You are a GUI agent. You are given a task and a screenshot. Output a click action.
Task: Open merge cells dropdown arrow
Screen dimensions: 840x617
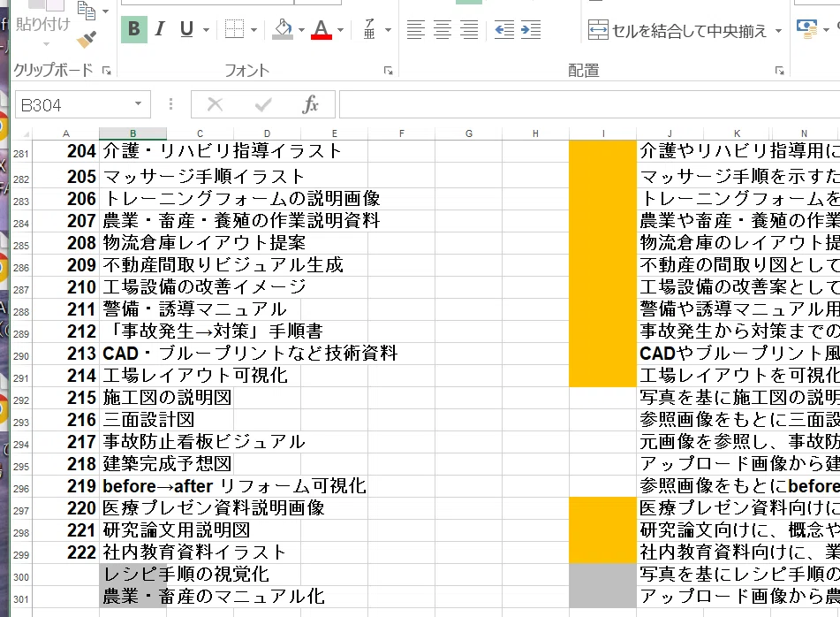tap(778, 31)
